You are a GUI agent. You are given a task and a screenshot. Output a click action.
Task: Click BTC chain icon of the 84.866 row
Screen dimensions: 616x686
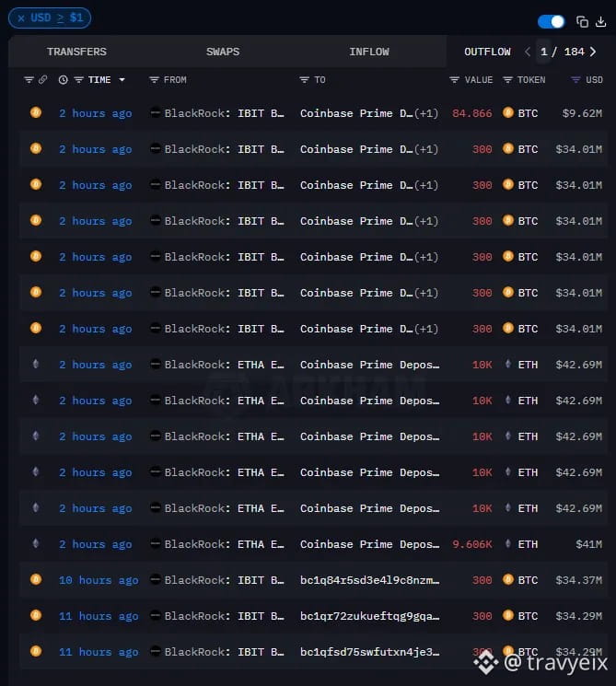coord(36,112)
